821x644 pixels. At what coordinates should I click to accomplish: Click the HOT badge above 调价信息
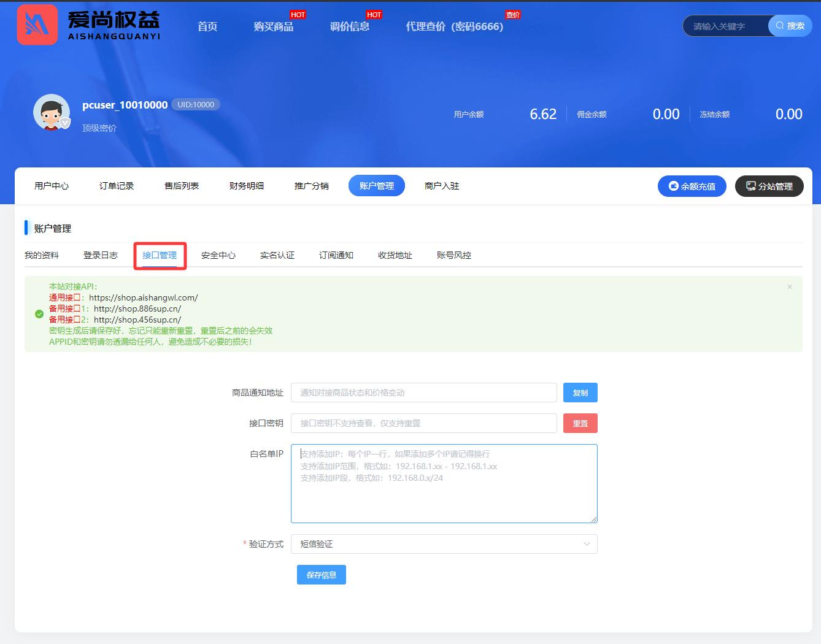(374, 14)
